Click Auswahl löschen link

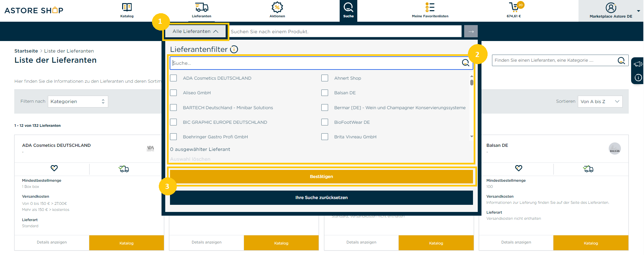click(x=190, y=159)
